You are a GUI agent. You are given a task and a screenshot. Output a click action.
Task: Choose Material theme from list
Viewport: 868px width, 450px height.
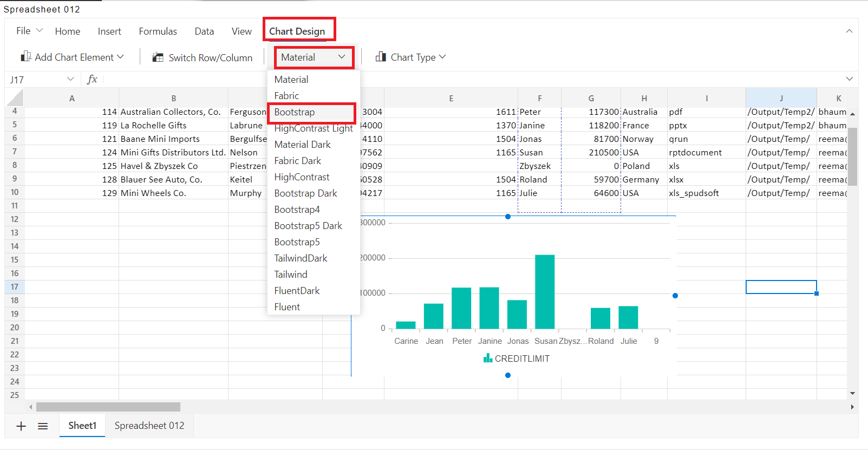tap(314, 80)
